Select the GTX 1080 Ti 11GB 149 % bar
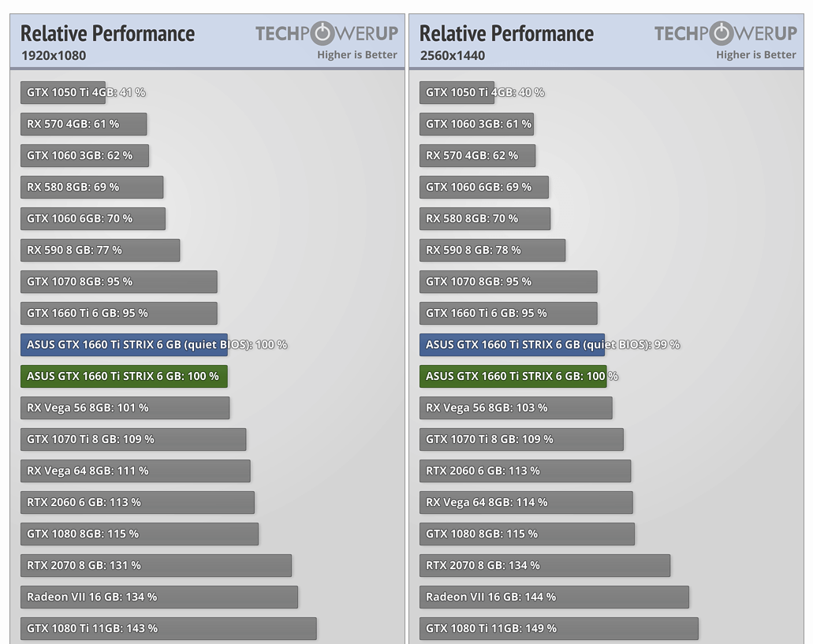Image resolution: width=813 pixels, height=644 pixels. (558, 628)
